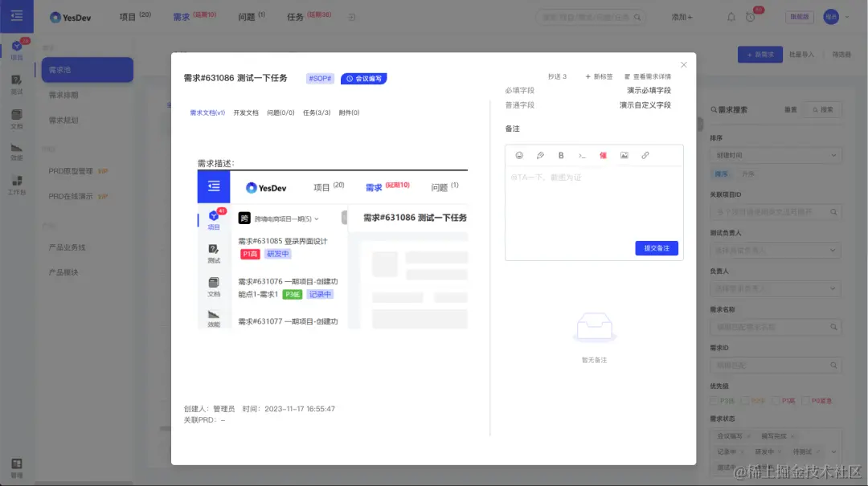The image size is (868, 486).
Task: Click the red 催 urge icon
Action: coord(603,155)
